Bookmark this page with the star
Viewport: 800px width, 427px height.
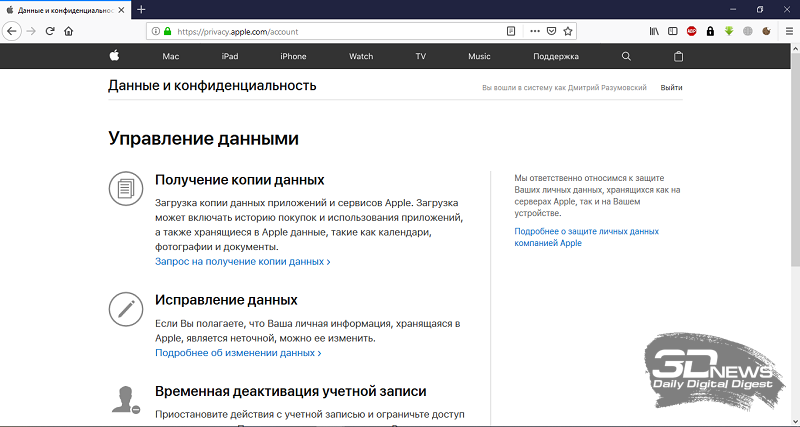[568, 31]
